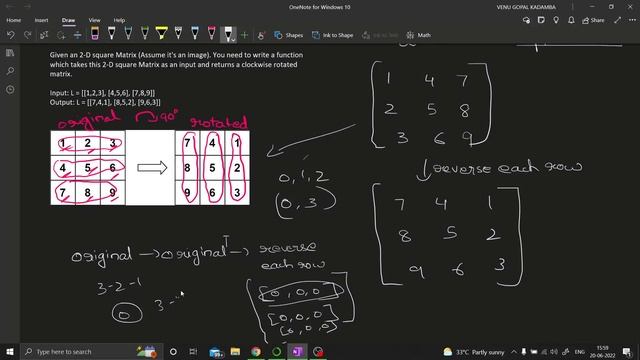Show hidden system tray icons

514,352
